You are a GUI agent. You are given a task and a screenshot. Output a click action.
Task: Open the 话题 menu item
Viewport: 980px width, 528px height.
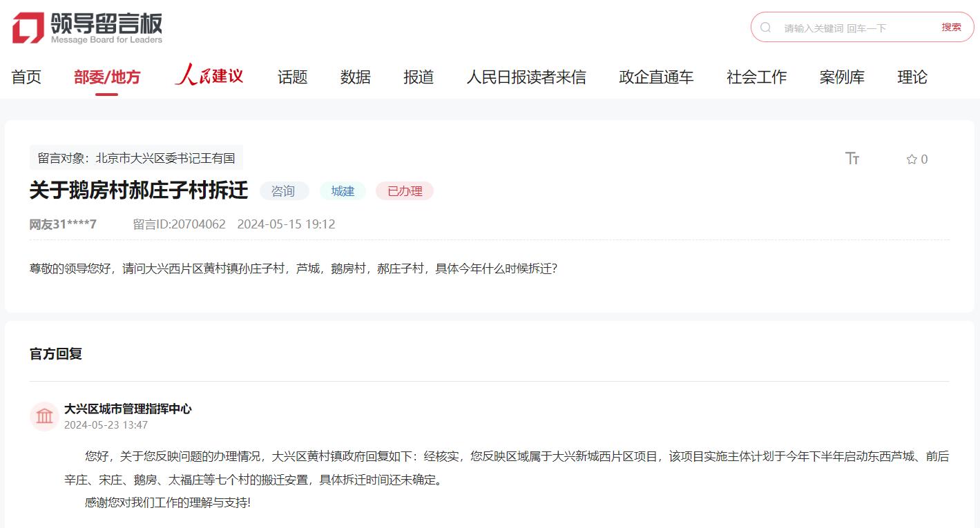[292, 77]
